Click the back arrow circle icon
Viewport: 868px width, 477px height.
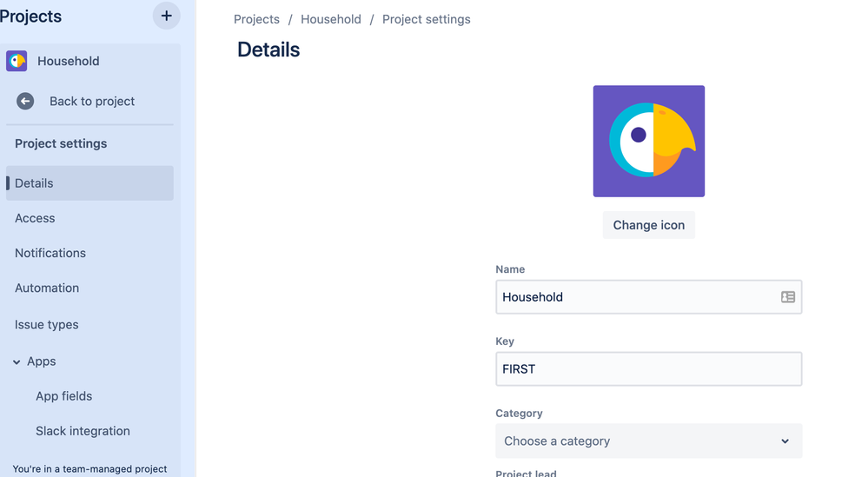pos(25,102)
